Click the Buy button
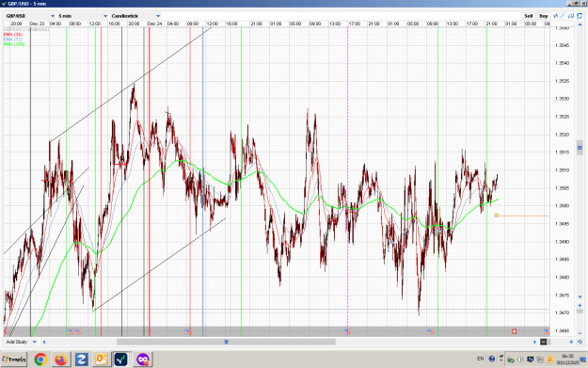Viewport: 588px width, 368px height. click(544, 16)
